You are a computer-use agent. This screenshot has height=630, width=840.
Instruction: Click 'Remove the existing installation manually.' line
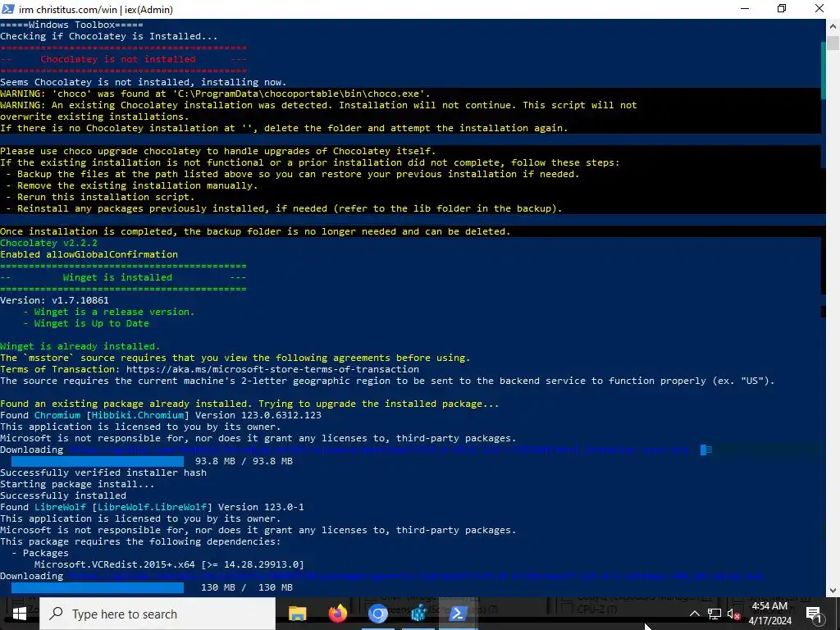132,185
